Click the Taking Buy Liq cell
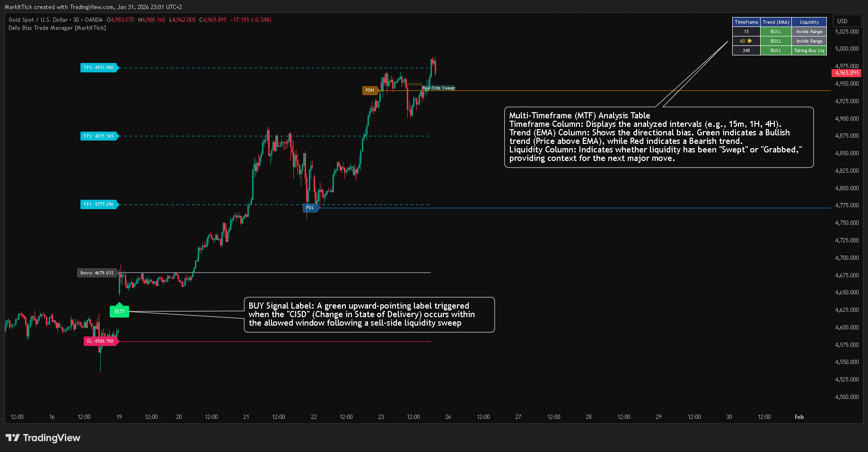 809,51
